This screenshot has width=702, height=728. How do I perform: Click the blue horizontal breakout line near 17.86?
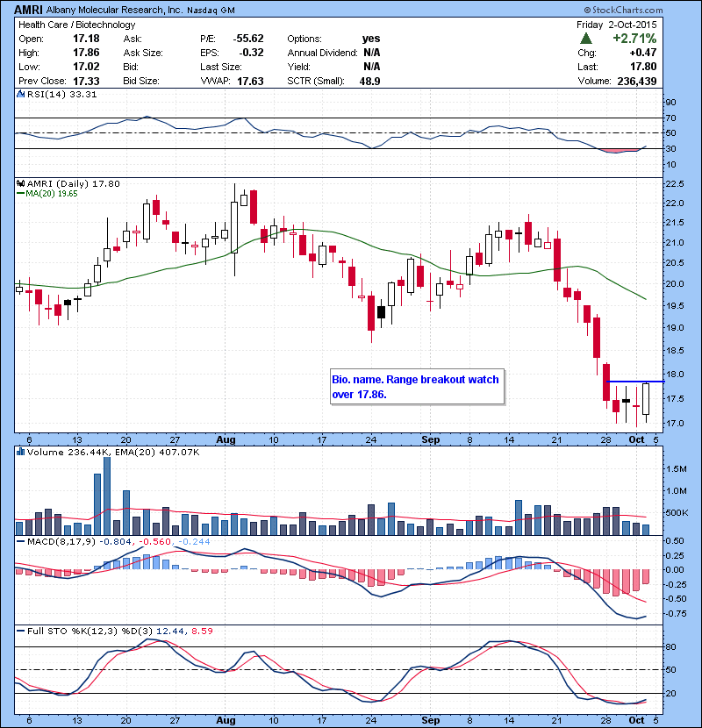tap(635, 382)
